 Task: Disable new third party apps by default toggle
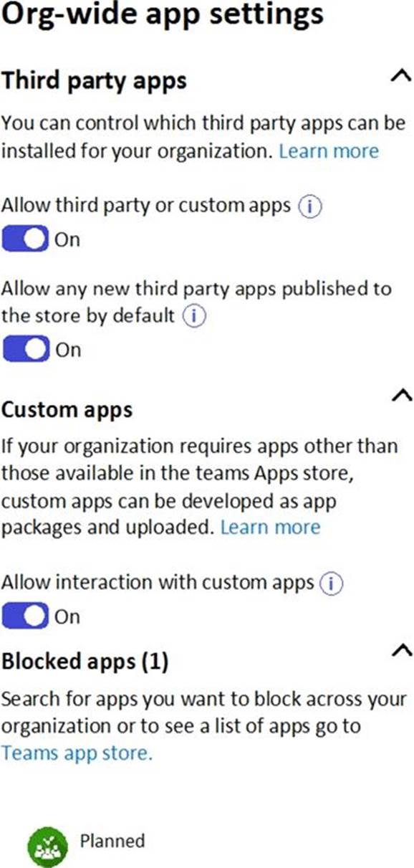coord(26,350)
